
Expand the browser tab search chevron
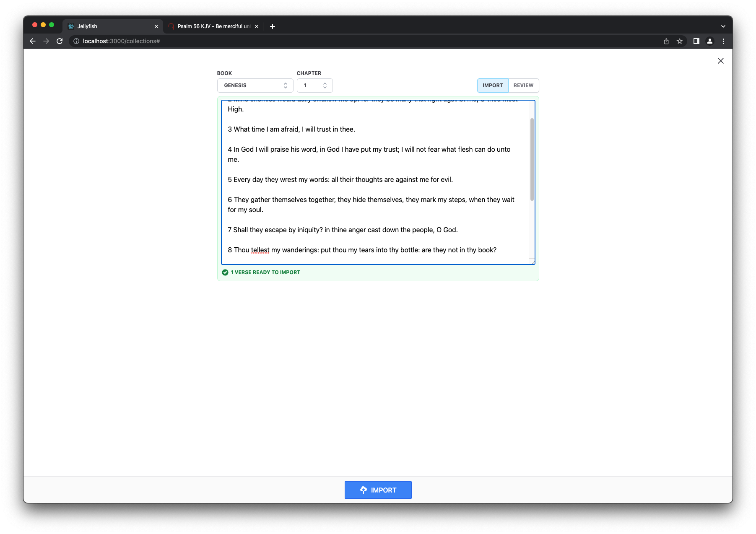click(x=723, y=26)
